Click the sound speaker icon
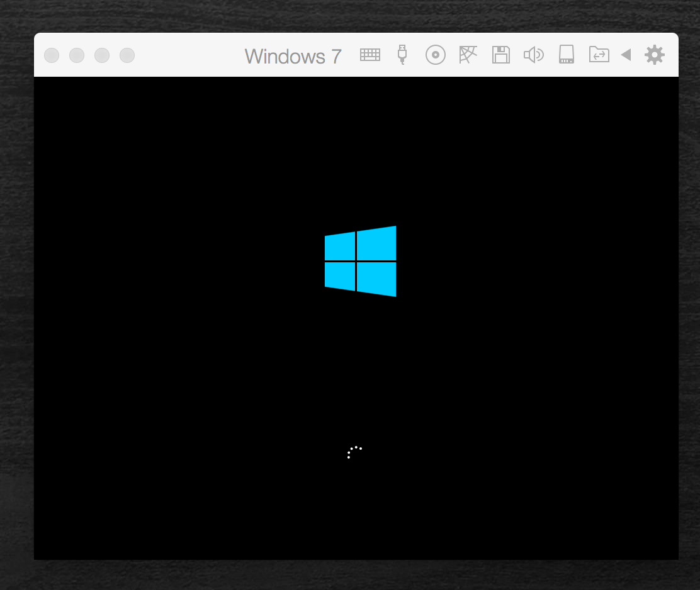This screenshot has width=700, height=590. (x=533, y=55)
